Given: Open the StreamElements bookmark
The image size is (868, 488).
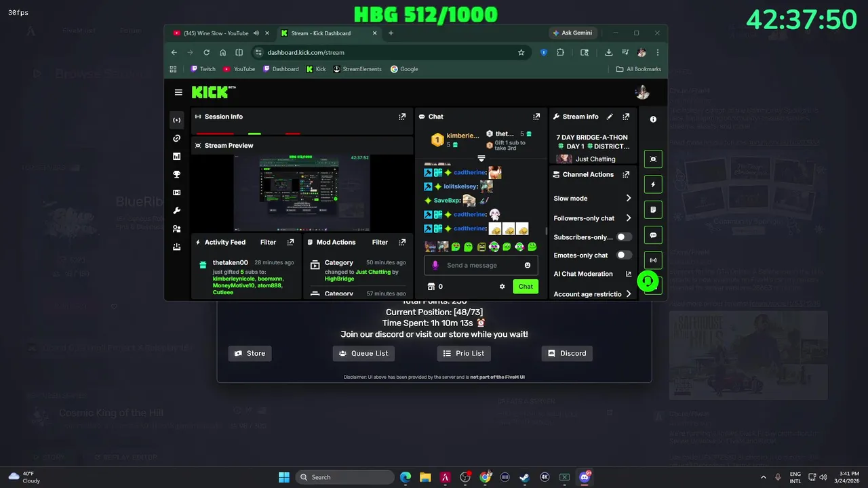Looking at the screenshot, I should pyautogui.click(x=357, y=69).
